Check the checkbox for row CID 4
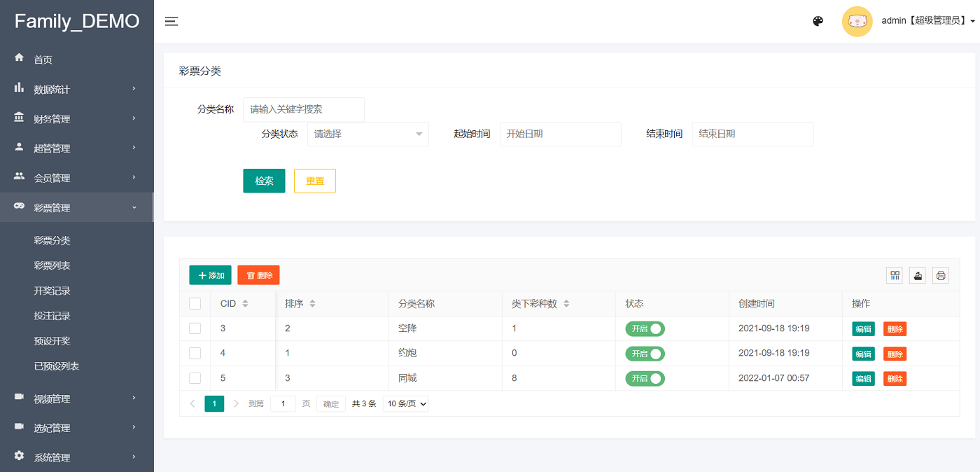The image size is (980, 472). (195, 353)
